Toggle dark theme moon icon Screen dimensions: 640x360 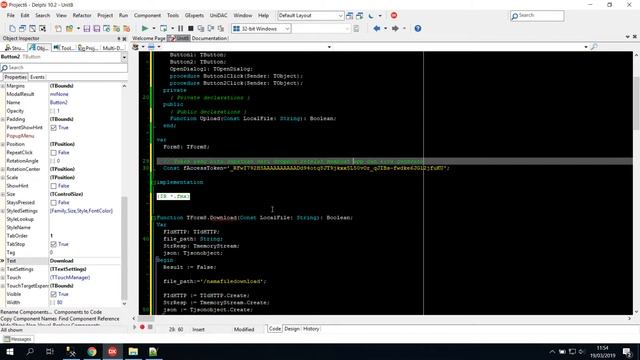point(371,16)
